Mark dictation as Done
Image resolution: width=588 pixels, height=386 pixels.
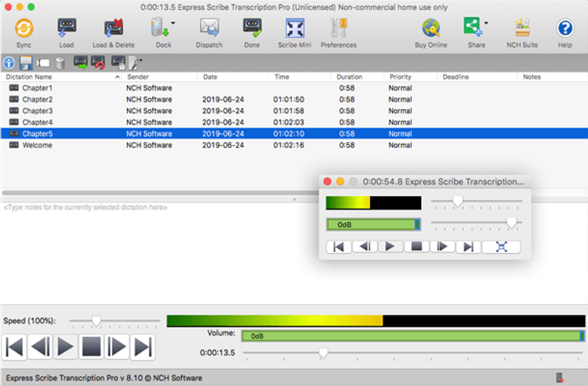[x=252, y=28]
